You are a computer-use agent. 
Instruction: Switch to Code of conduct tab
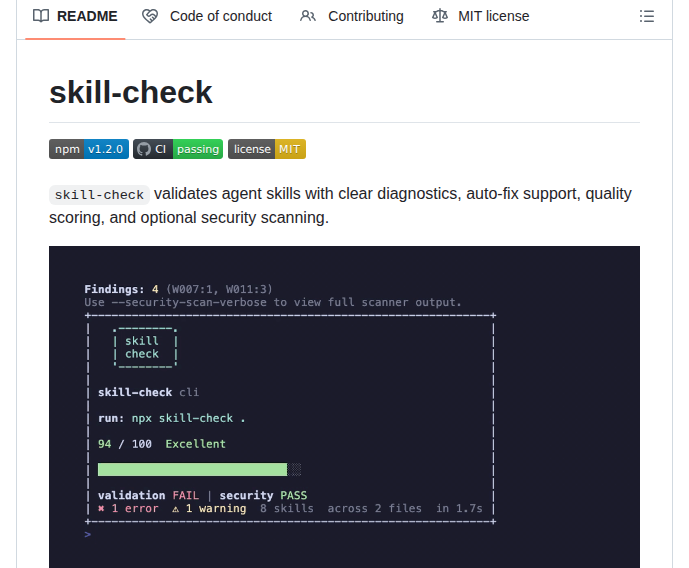point(207,16)
